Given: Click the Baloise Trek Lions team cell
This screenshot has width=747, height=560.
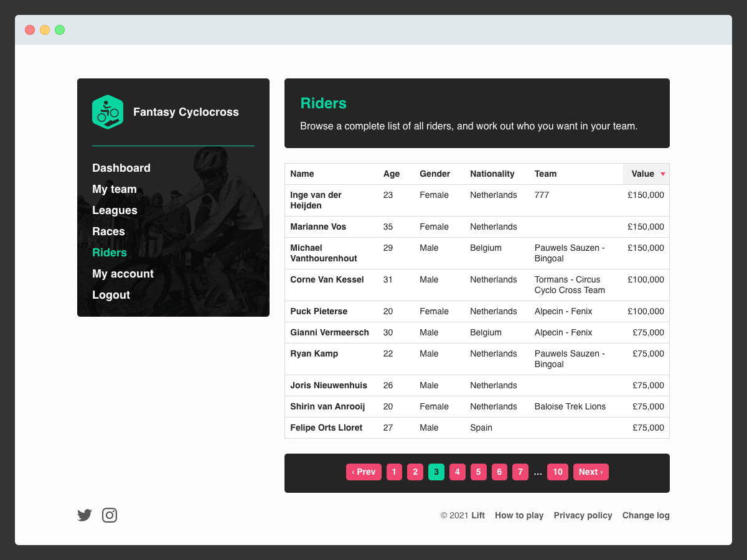Looking at the screenshot, I should pyautogui.click(x=570, y=406).
